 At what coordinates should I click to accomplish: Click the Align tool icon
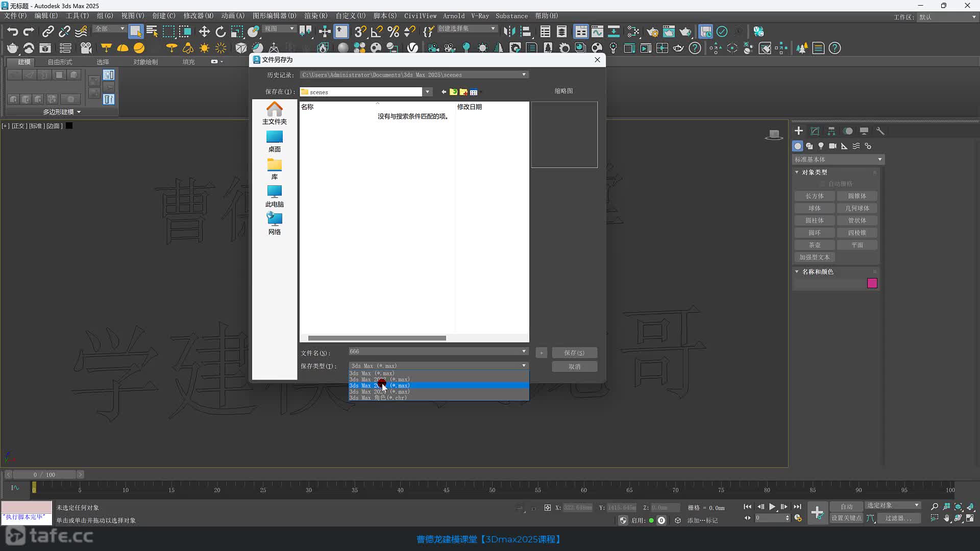pos(526,32)
